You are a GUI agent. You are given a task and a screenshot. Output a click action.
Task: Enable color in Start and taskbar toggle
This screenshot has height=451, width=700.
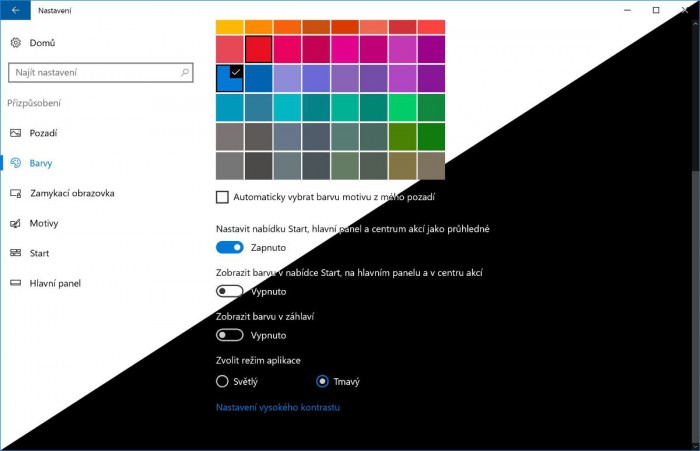click(x=230, y=291)
